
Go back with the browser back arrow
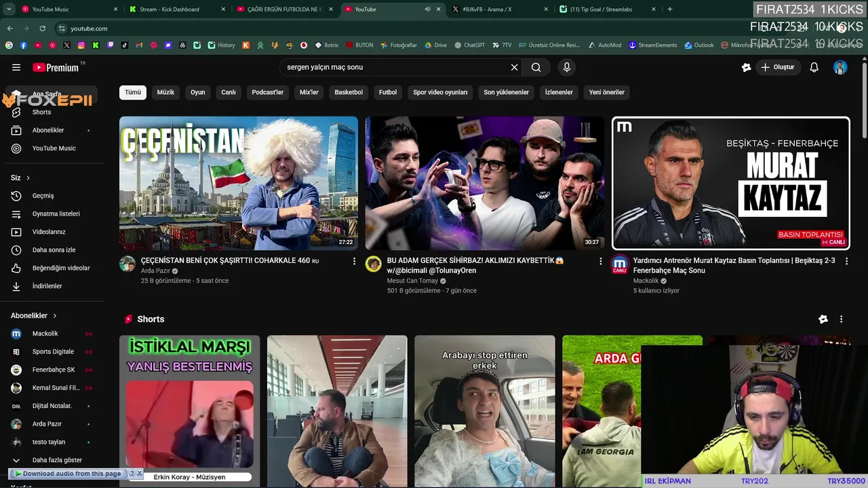pos(9,28)
